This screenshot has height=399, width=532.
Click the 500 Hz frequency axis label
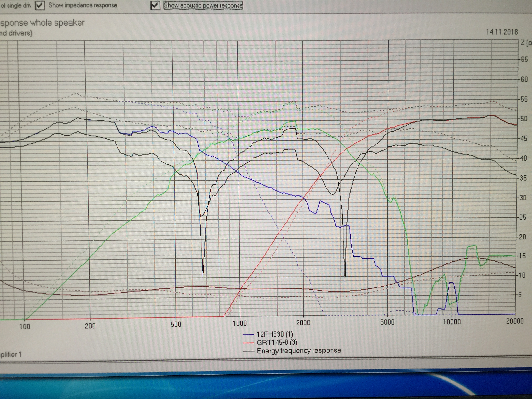(176, 324)
